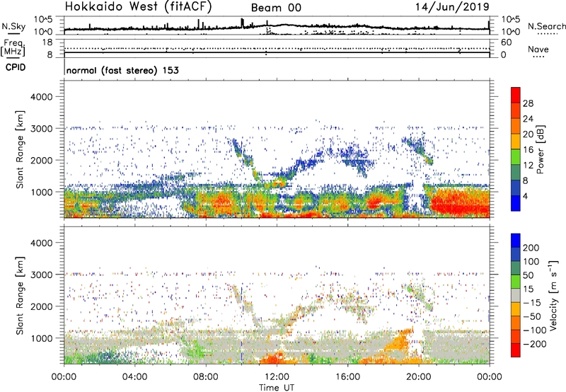Click the date '14/Jun/2019'
Screen dimensions: 566x392
(452, 7)
